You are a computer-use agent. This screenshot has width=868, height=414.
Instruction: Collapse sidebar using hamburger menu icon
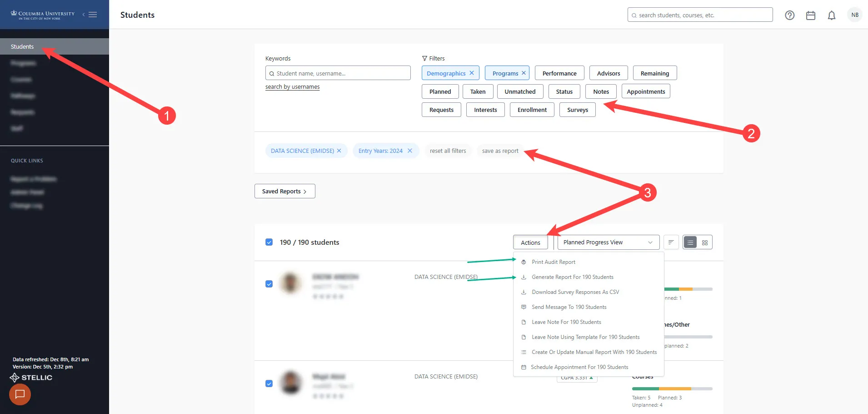pyautogui.click(x=93, y=15)
